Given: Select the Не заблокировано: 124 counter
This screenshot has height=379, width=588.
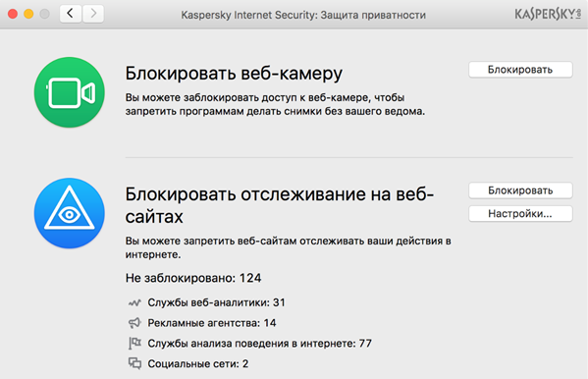Looking at the screenshot, I should [x=193, y=278].
